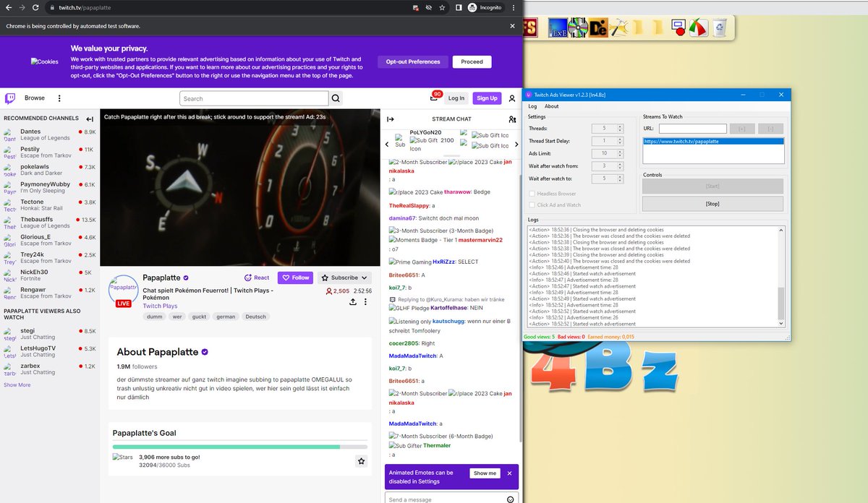Screen dimensions: 868x503
Task: Focus the Twitch Search field
Action: point(255,98)
